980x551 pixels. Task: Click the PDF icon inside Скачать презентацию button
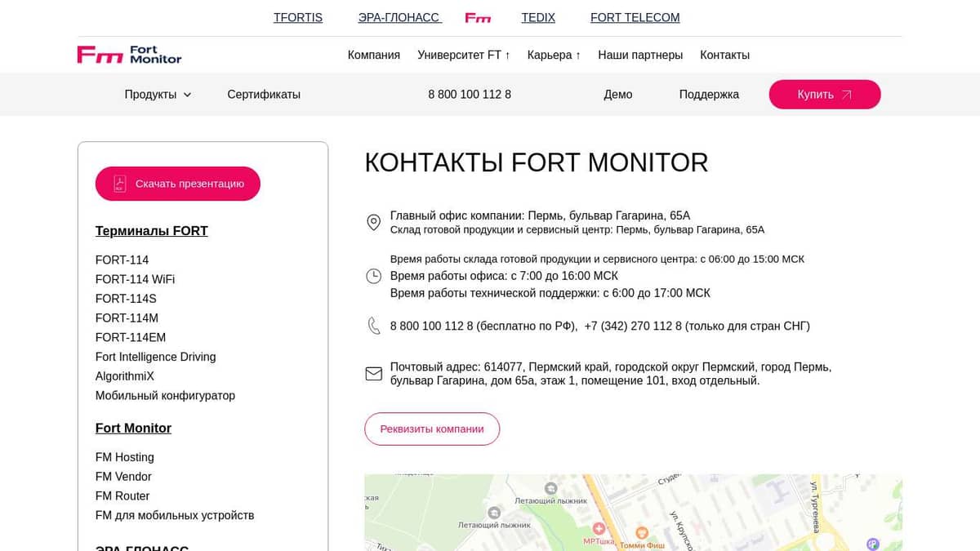[119, 184]
